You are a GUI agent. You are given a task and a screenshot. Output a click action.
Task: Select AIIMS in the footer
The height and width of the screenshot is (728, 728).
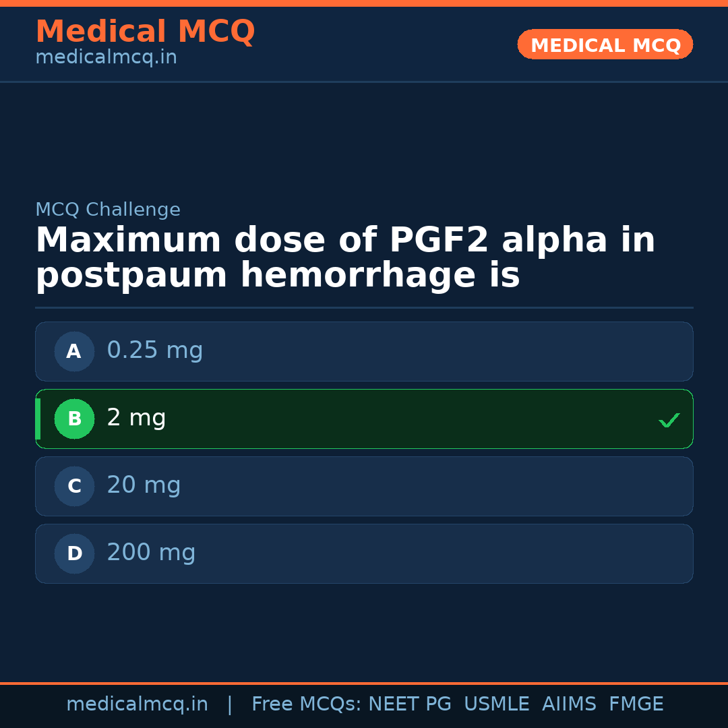[569, 704]
